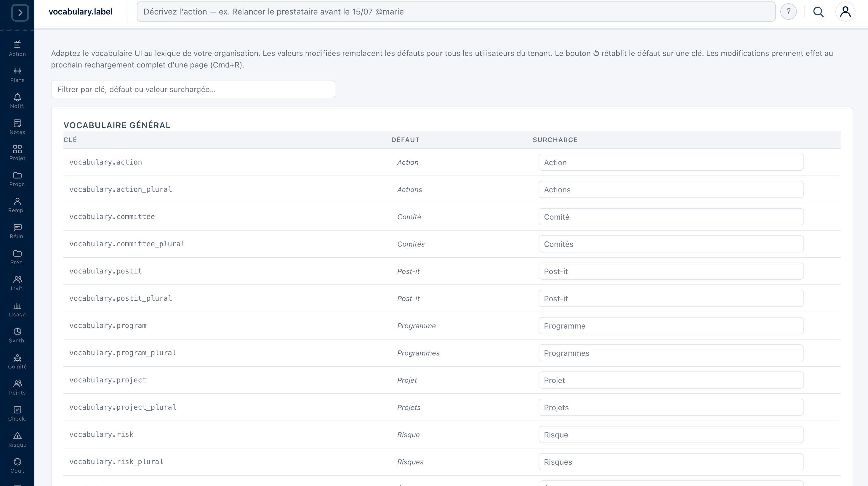Click the DÉFAUT column header
Screen dimensions: 868x486
tap(405, 140)
